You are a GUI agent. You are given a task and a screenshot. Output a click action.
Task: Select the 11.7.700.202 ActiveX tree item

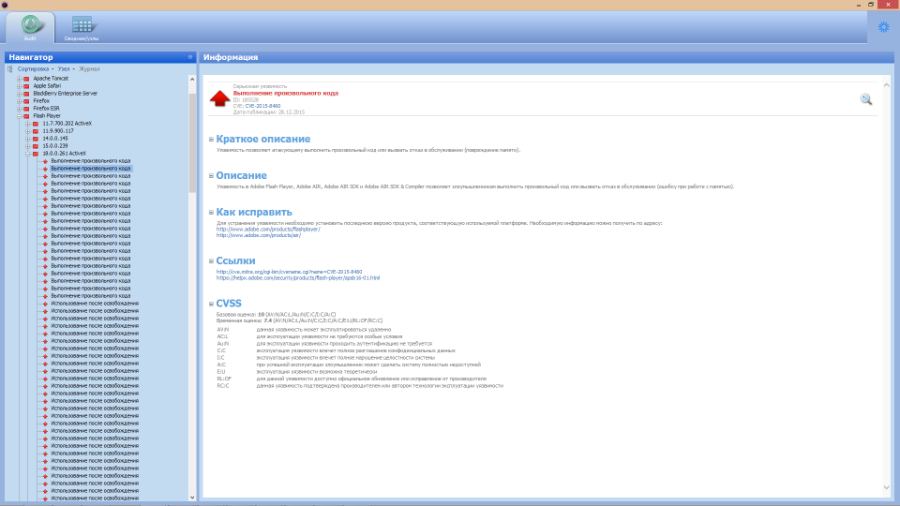67,123
